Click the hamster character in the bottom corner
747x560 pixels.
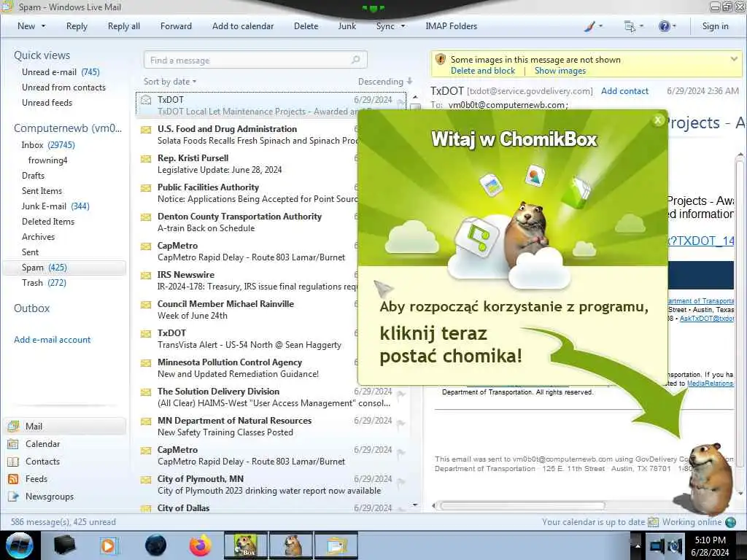pos(708,478)
